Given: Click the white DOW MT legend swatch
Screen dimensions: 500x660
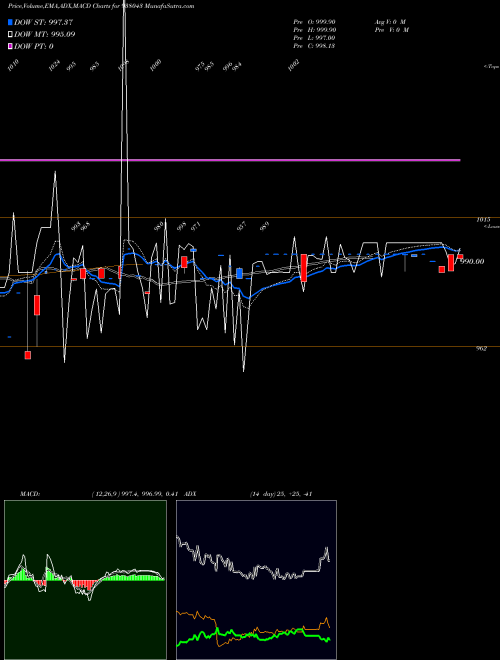Looking at the screenshot, I should tap(11, 35).
